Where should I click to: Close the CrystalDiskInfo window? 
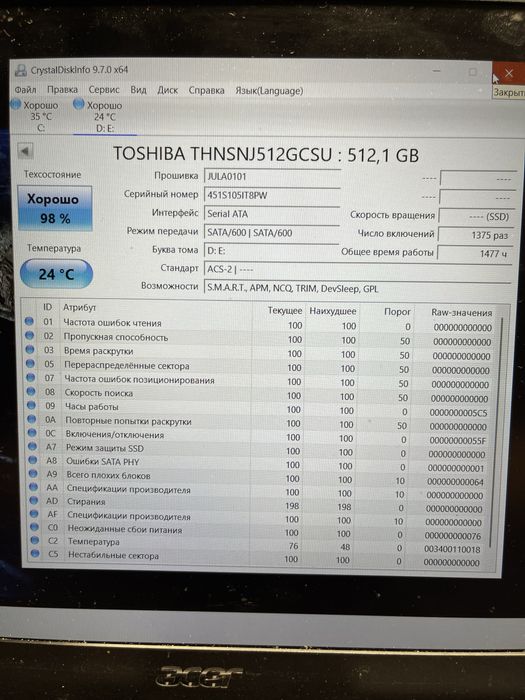508,73
